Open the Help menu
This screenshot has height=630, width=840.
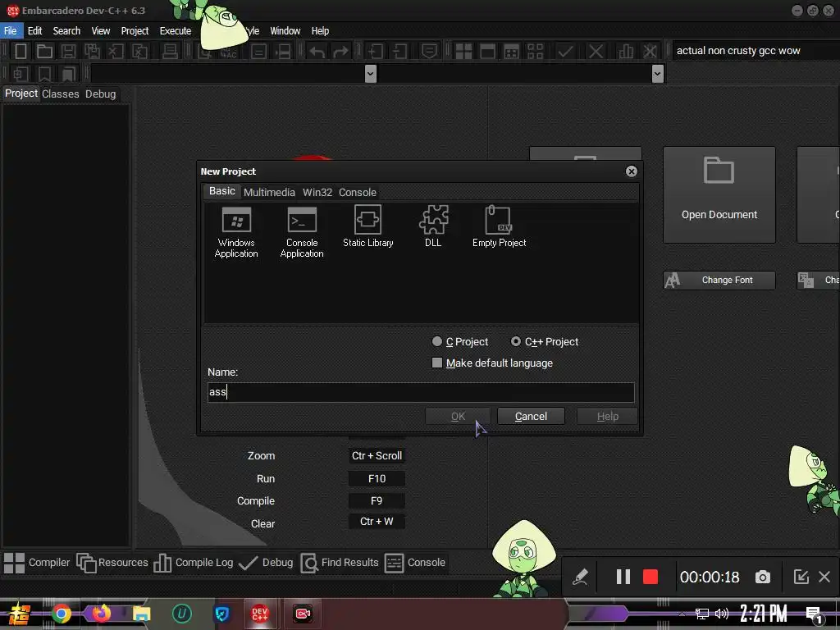(321, 30)
